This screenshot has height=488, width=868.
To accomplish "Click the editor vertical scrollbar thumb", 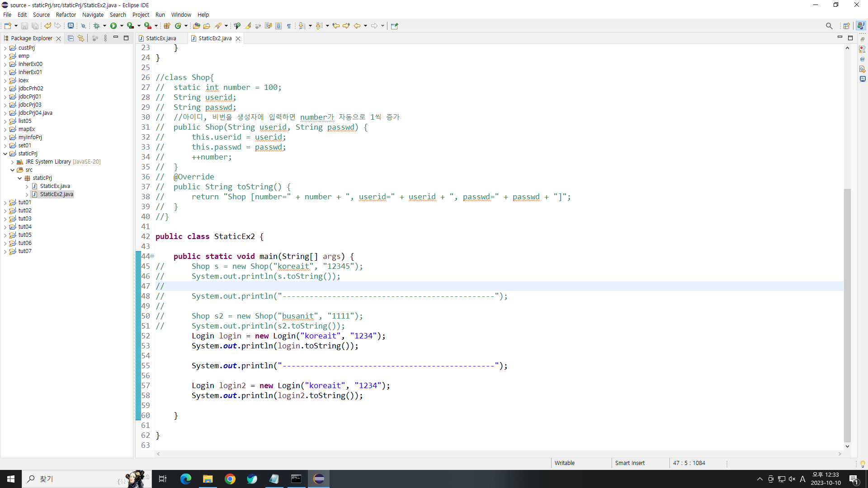I will point(847,316).
